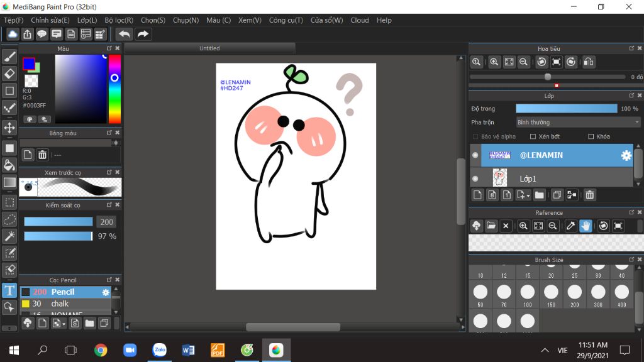This screenshot has height=362, width=644.
Task: Delete layer using the Lớp panel trash icon
Action: (x=589, y=195)
